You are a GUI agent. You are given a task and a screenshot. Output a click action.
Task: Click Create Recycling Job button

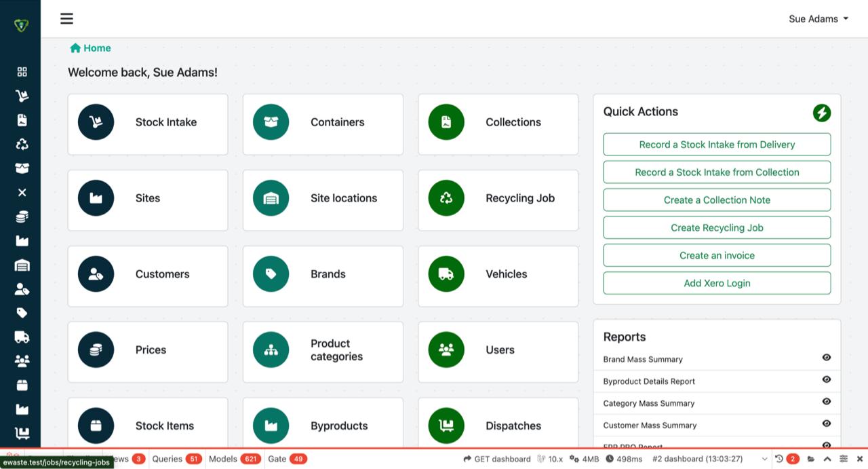coord(717,228)
